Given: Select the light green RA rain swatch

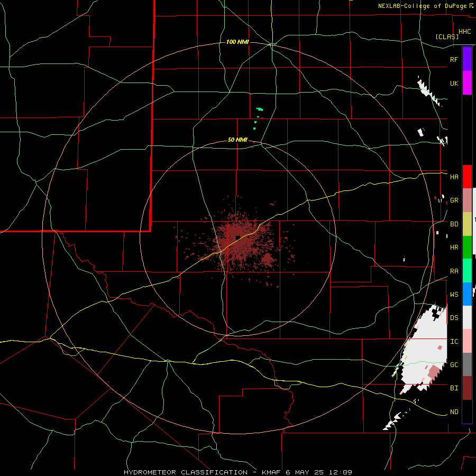Looking at the screenshot, I should pyautogui.click(x=467, y=271).
